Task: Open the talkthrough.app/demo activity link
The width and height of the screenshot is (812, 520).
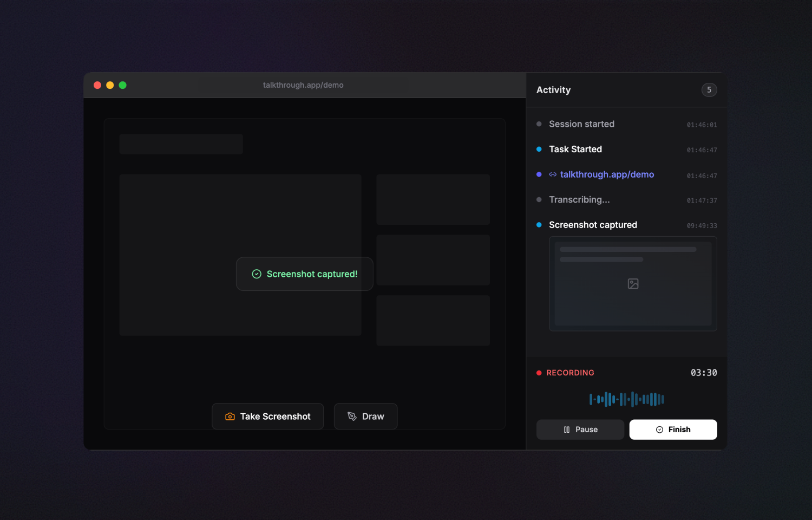Action: tap(606, 174)
